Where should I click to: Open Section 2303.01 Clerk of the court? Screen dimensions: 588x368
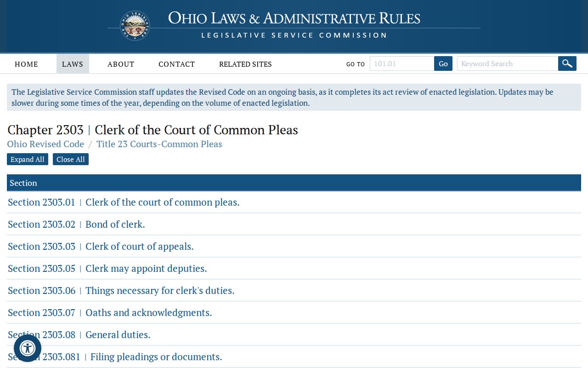click(124, 202)
